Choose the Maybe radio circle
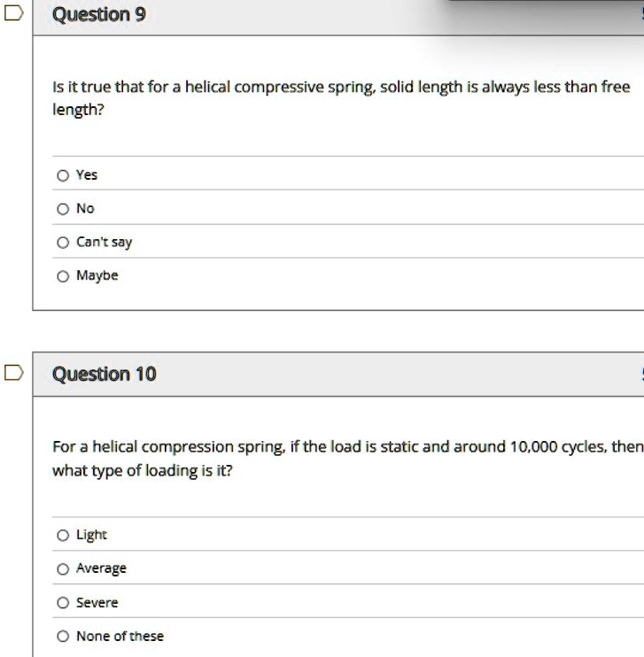The height and width of the screenshot is (657, 644). coord(63,276)
